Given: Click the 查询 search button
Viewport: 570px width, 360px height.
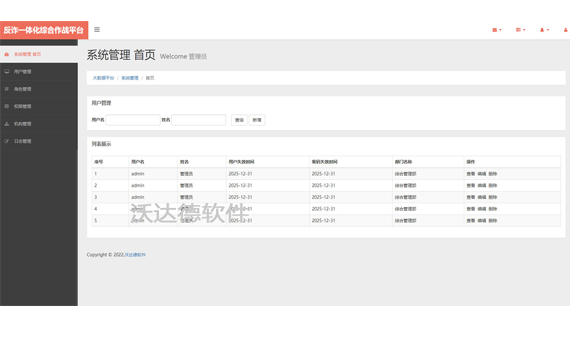Looking at the screenshot, I should coord(239,120).
